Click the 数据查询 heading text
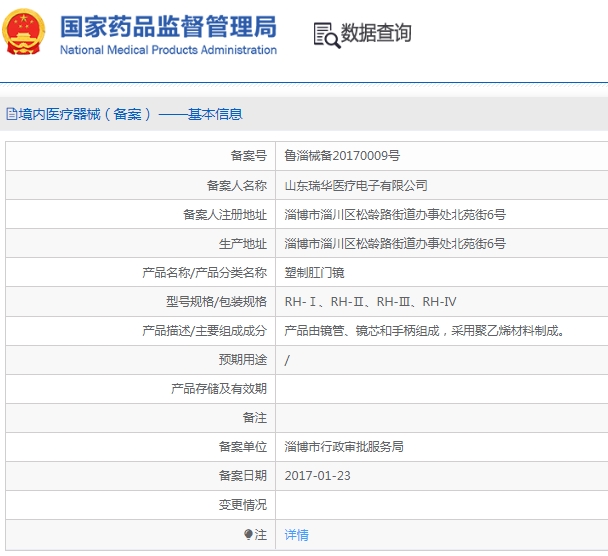This screenshot has height=556, width=608. click(x=376, y=33)
